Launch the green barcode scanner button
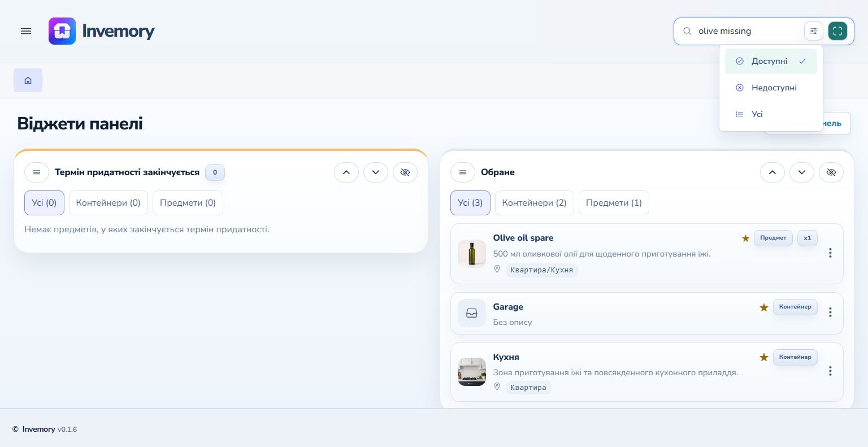The height and width of the screenshot is (447, 868). click(x=837, y=31)
